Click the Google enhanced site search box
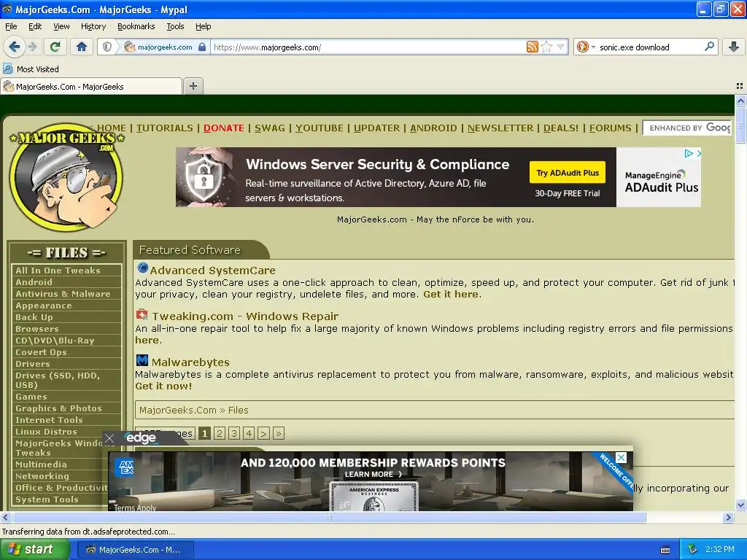The height and width of the screenshot is (560, 747). point(687,128)
